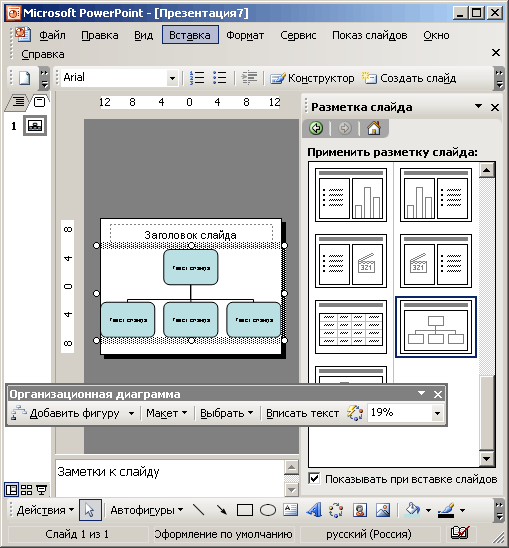This screenshot has height=548, width=509.
Task: Open the Окно menu
Action: coord(436,35)
